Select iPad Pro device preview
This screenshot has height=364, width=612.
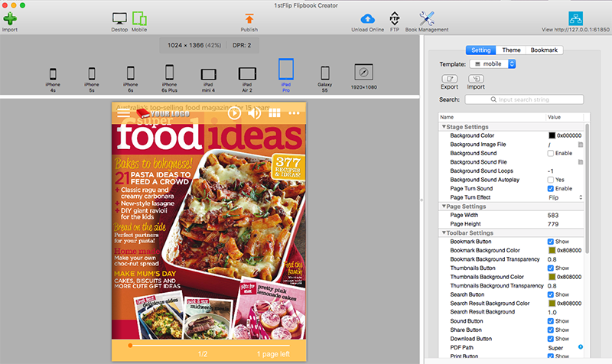click(x=286, y=69)
